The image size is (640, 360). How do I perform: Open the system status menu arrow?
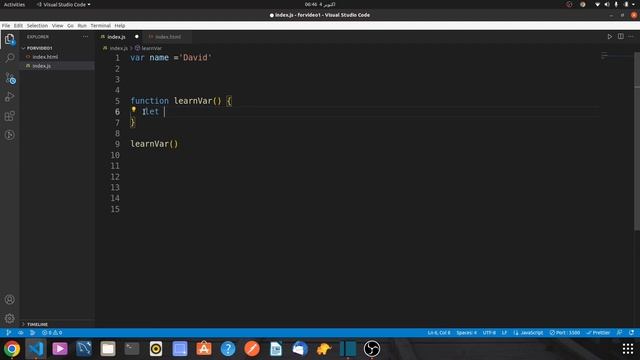tap(633, 4)
